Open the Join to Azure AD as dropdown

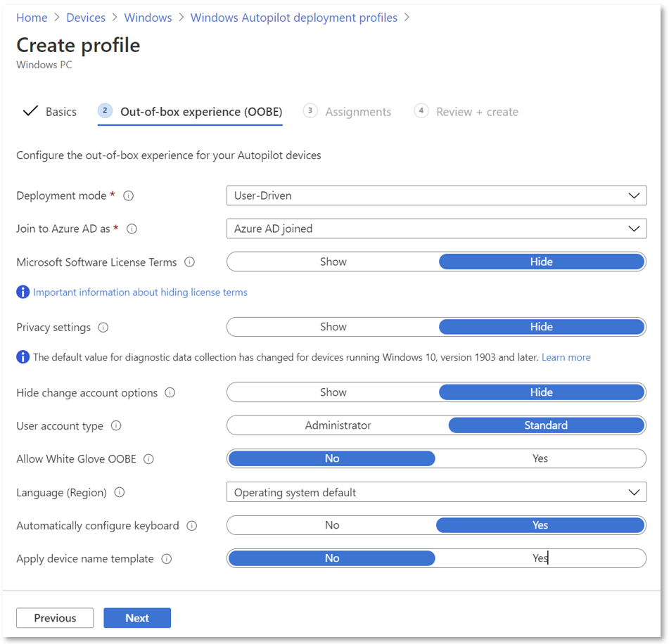(x=436, y=228)
